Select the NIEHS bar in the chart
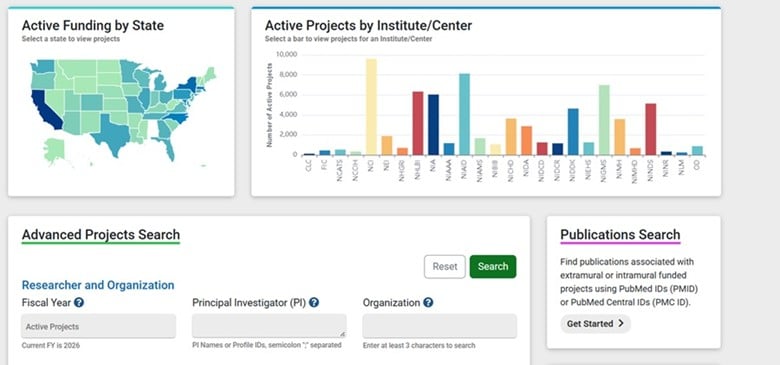Screen dimensions: 780x365 click(588, 149)
